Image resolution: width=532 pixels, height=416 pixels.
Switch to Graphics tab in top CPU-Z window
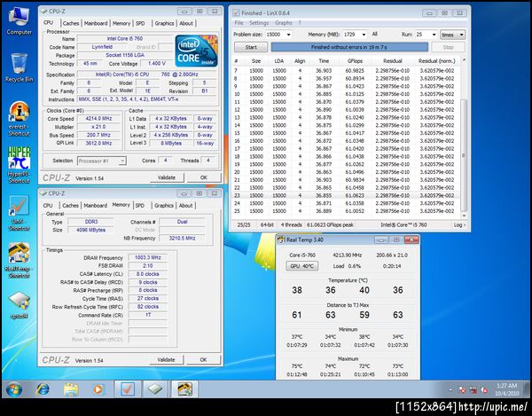164,23
